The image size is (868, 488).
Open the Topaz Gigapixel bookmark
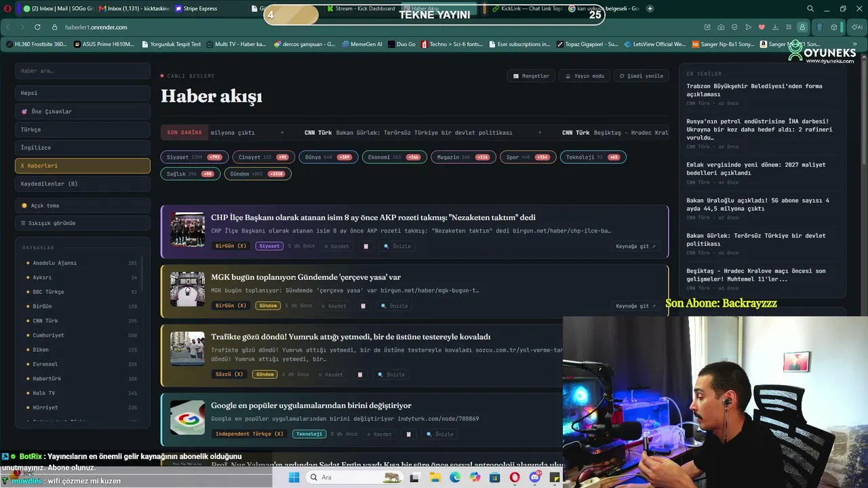(587, 44)
